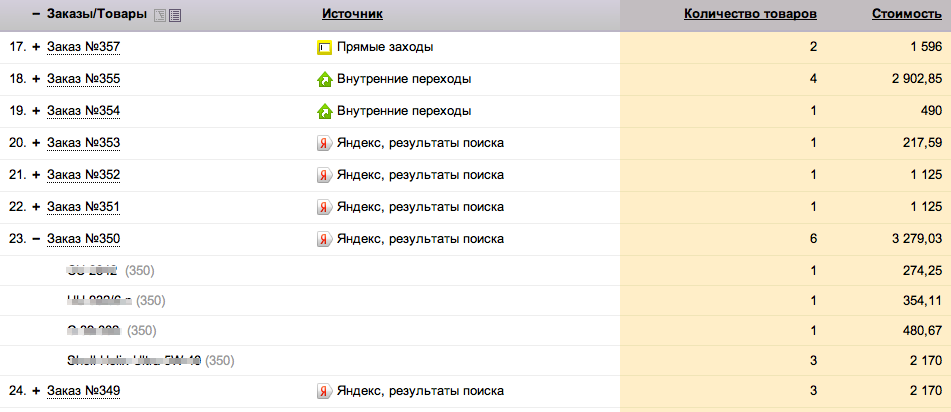Collapse order №350 with its minus sign
The width and height of the screenshot is (951, 412).
pos(36,239)
